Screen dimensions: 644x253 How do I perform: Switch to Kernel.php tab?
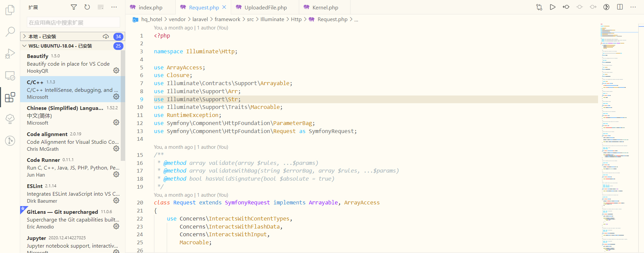tap(325, 7)
